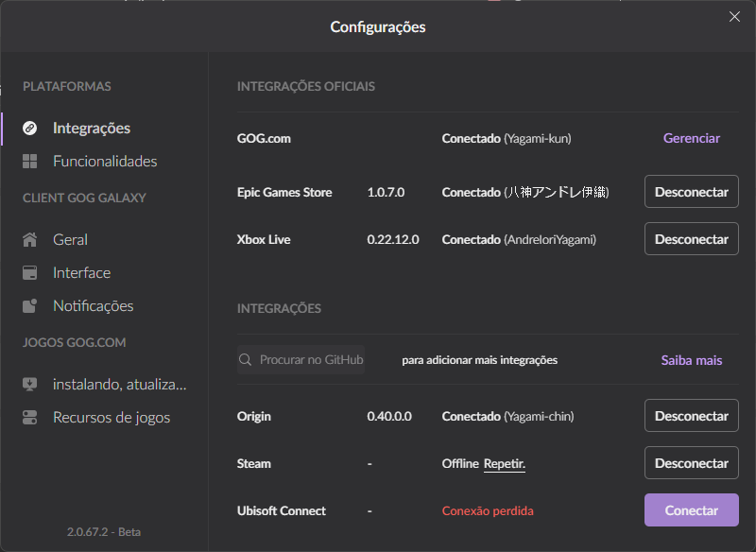Screen dimensions: 756x552
Task: Click the Funcionalidades grid icon
Action: (x=30, y=161)
